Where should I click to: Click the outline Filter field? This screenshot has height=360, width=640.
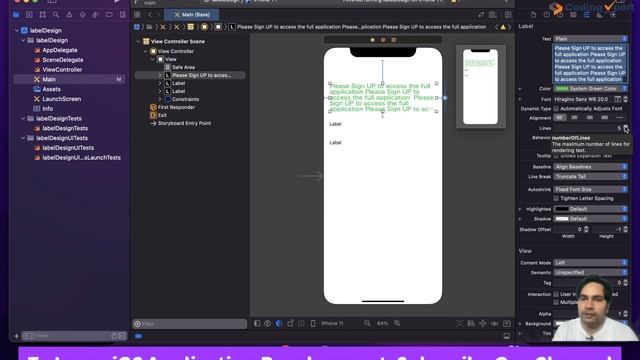190,324
